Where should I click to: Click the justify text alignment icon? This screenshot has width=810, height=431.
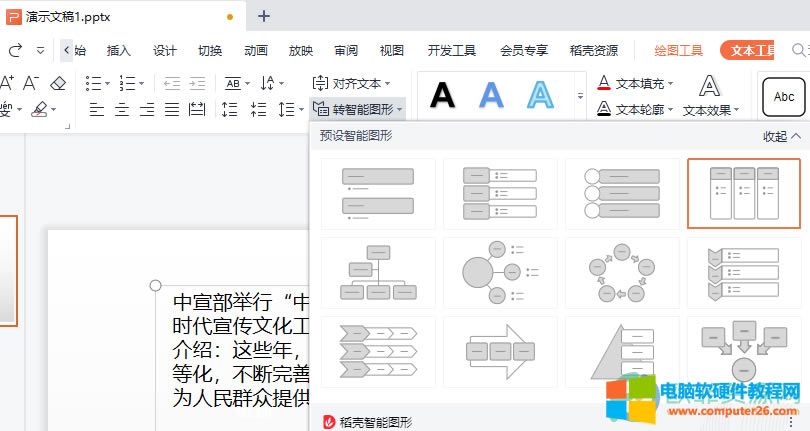coord(171,109)
